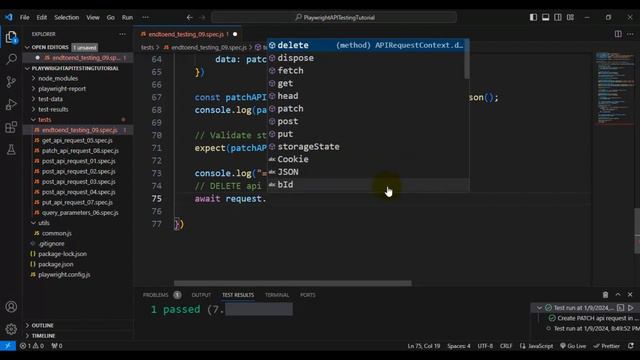Open the View menu
Image resolution: width=640 pixels, height=360 pixels.
coord(93,18)
